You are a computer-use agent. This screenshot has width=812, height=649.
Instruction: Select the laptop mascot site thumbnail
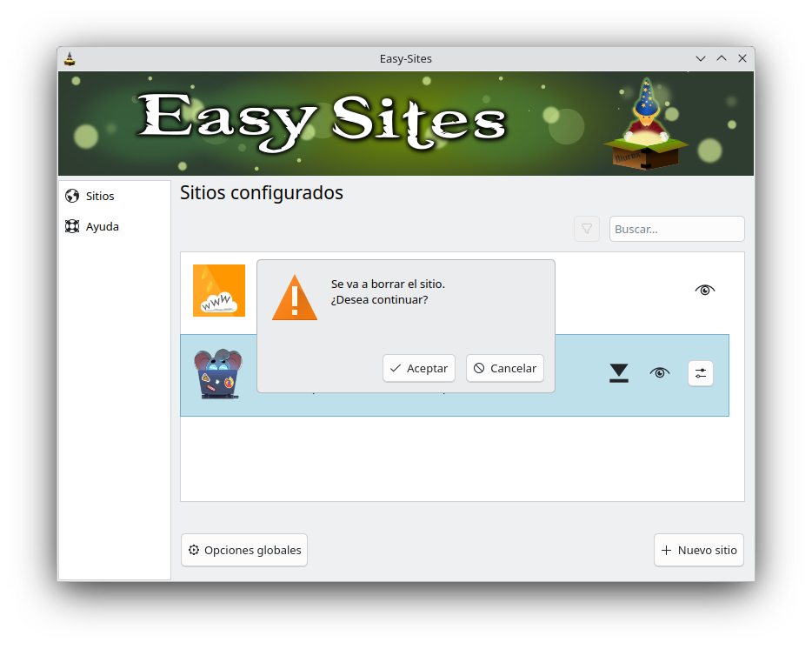tap(218, 374)
